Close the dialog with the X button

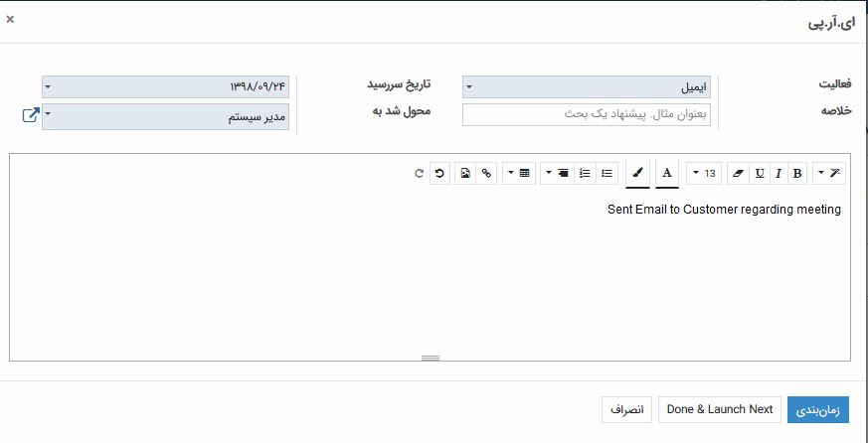tap(10, 20)
